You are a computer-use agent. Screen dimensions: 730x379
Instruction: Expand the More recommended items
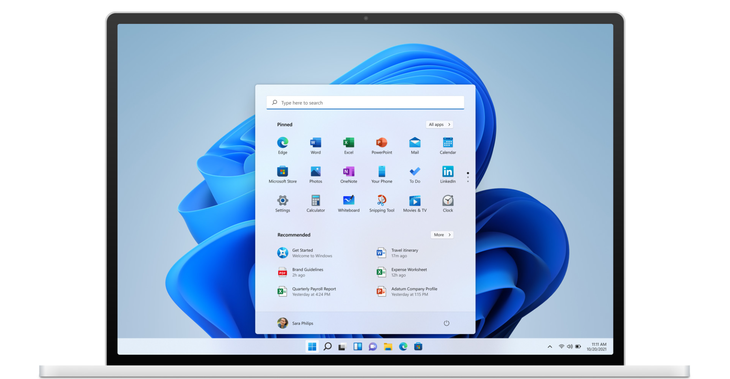[x=442, y=235]
